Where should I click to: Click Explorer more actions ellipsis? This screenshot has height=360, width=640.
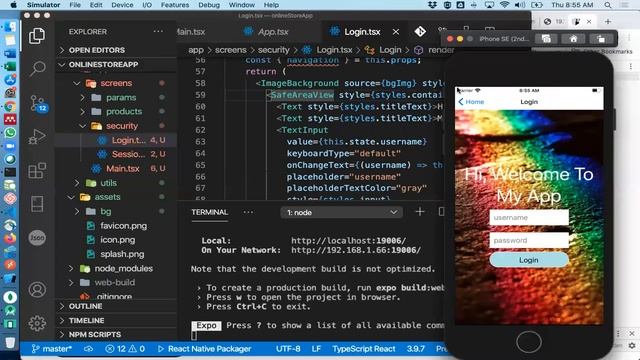tap(158, 32)
